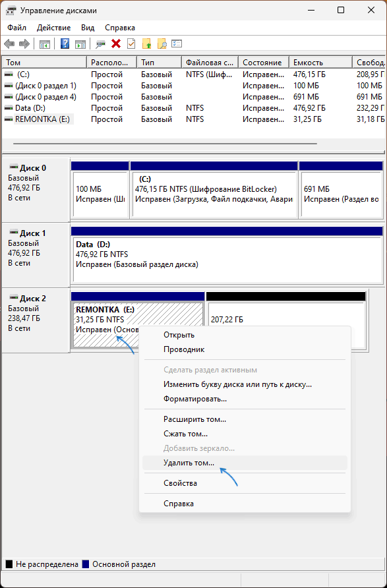Click the disk icon next to Диск 0
Image resolution: width=387 pixels, height=588 pixels.
[x=14, y=167]
